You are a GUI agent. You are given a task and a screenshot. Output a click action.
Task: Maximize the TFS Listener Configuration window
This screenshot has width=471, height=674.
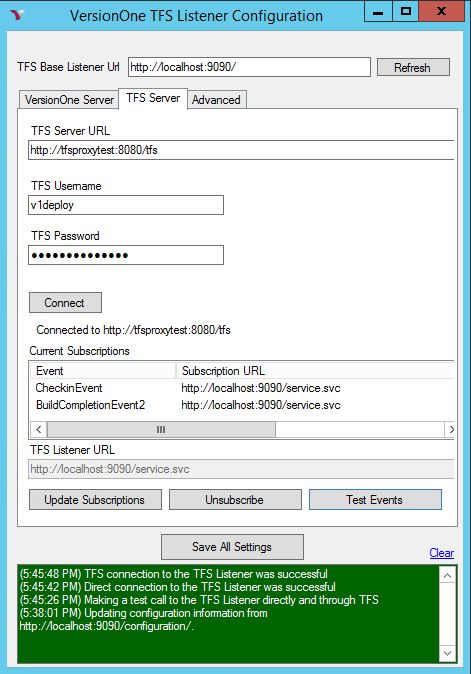[405, 12]
